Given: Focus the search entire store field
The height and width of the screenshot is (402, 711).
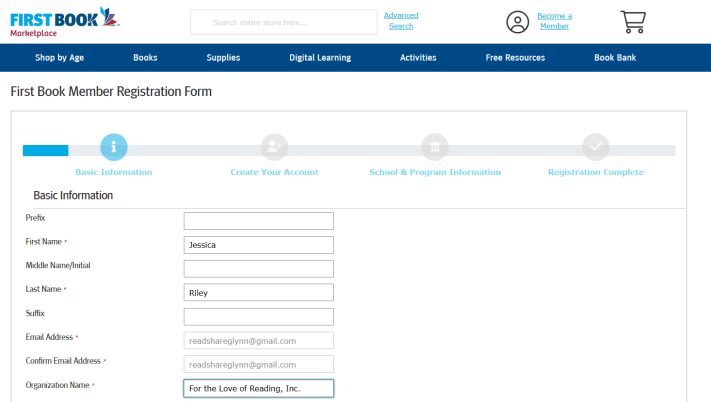Looking at the screenshot, I should (x=282, y=22).
